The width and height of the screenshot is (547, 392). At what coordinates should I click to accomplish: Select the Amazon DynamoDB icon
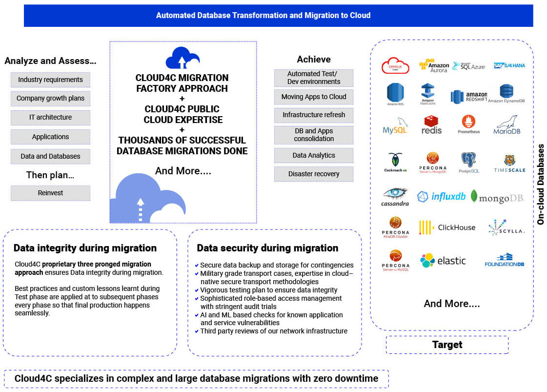pyautogui.click(x=506, y=93)
